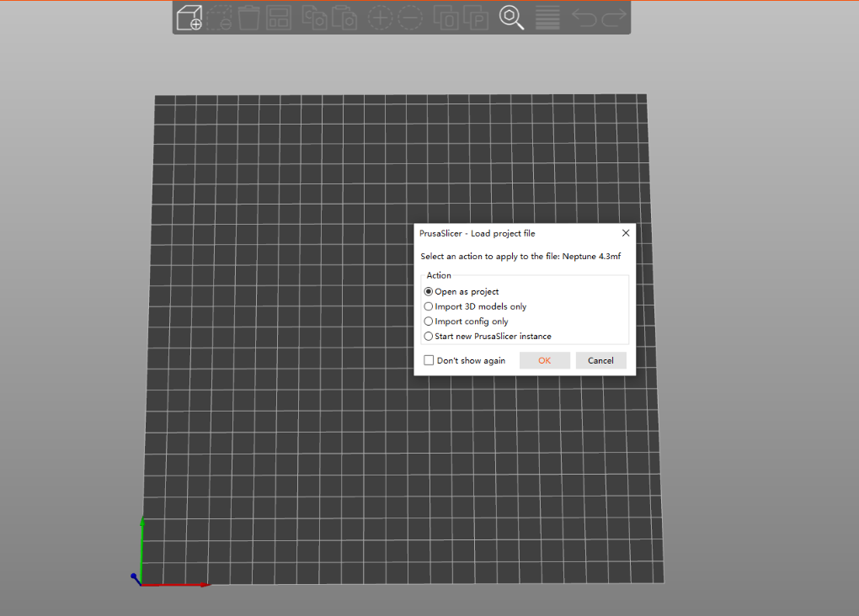Click the Add model cube icon
The width and height of the screenshot is (859, 616).
click(189, 18)
